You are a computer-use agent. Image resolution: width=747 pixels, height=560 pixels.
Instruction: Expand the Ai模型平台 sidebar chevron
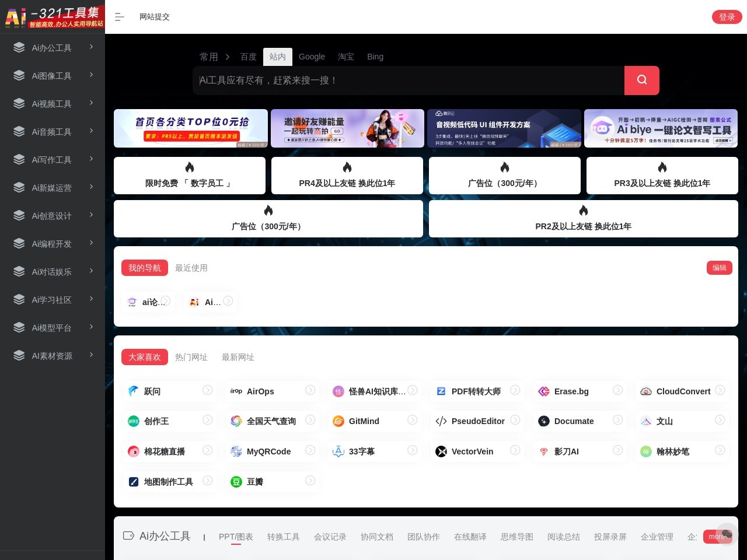[92, 327]
